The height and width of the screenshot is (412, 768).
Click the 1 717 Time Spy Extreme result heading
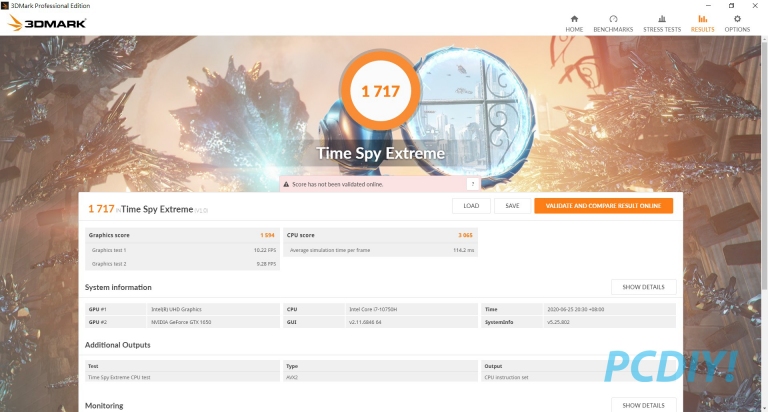click(148, 209)
